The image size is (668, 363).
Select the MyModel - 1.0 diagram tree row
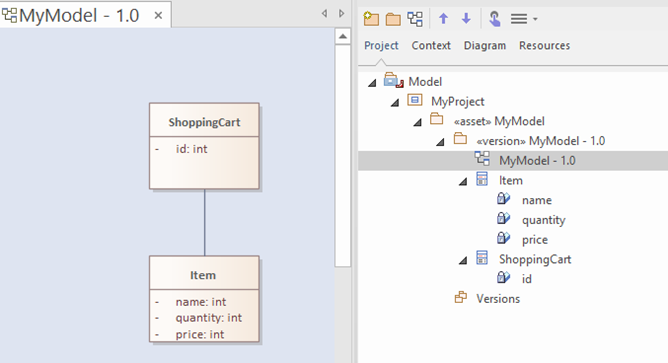click(x=513, y=161)
